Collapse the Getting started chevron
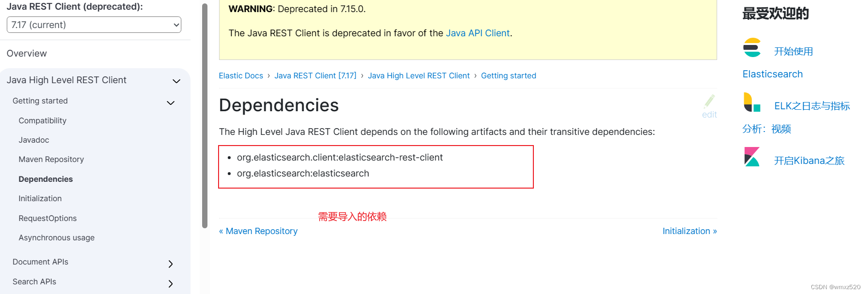 tap(171, 103)
